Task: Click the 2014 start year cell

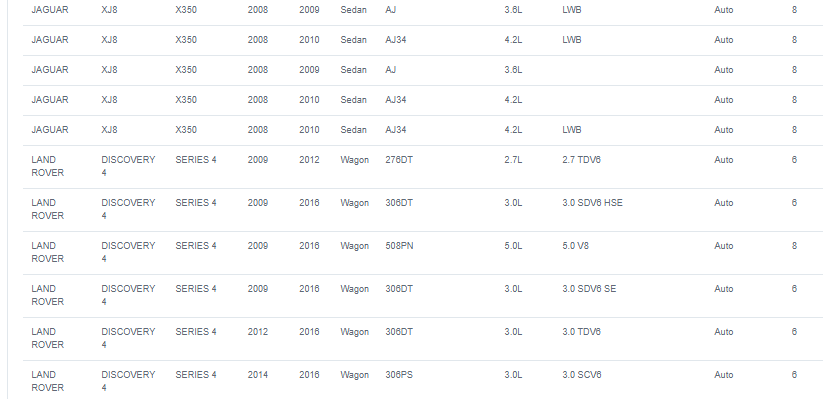Action: [x=258, y=375]
